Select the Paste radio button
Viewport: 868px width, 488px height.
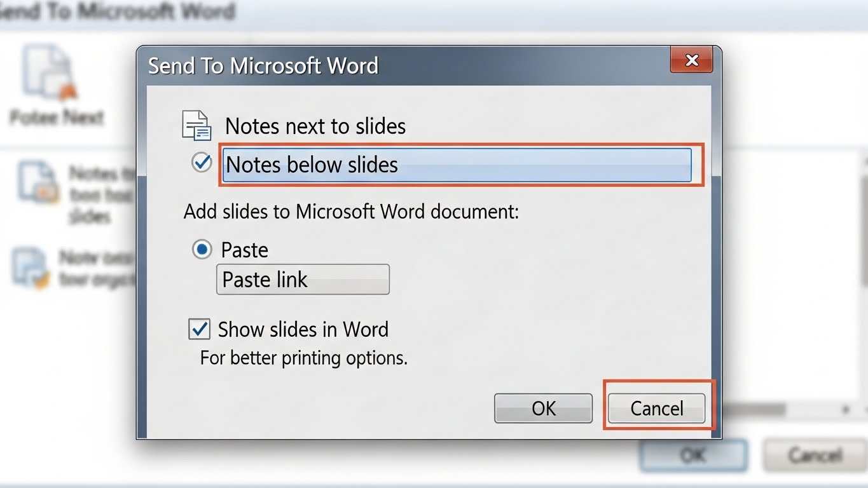pyautogui.click(x=202, y=249)
